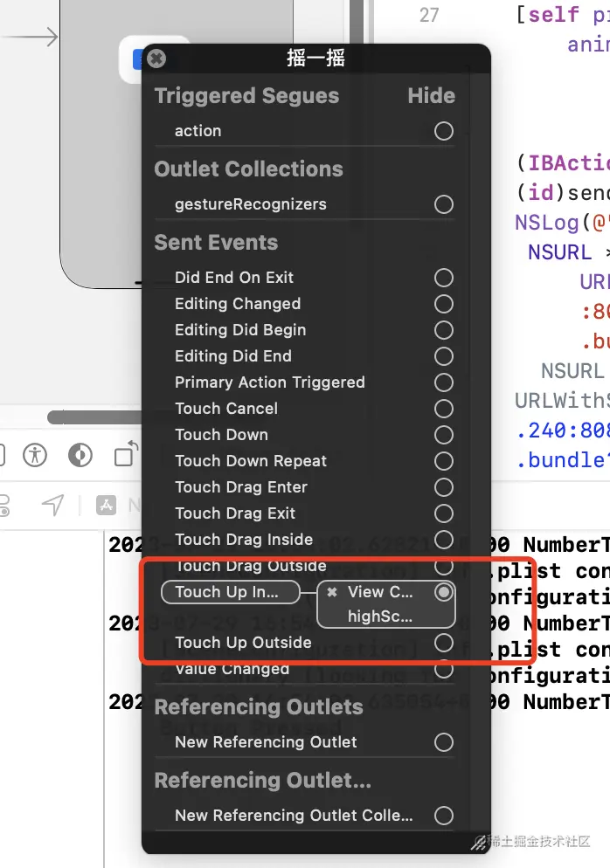The width and height of the screenshot is (610, 868).
Task: Open the accessibility options icon in canvas bar
Action: point(35,456)
